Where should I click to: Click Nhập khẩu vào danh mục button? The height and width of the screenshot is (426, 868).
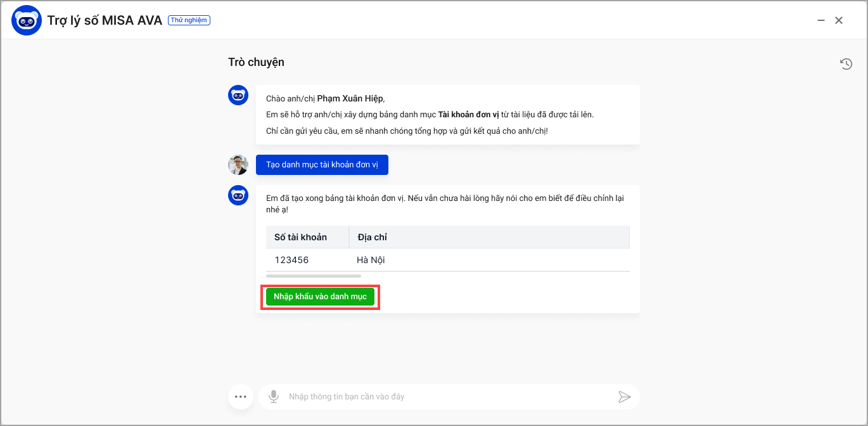coord(320,297)
